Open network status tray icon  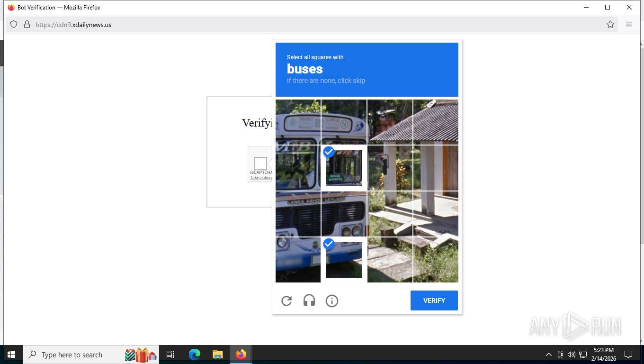pos(583,355)
